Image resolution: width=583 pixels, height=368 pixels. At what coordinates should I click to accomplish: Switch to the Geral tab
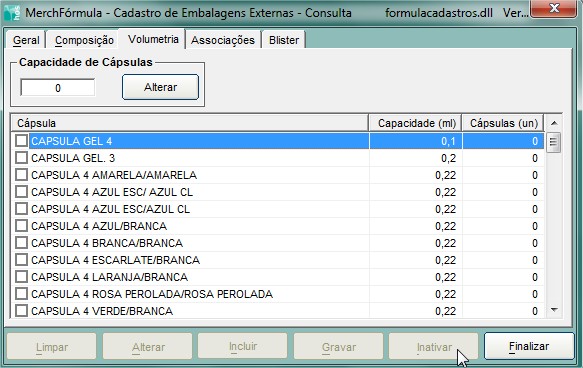pos(26,40)
